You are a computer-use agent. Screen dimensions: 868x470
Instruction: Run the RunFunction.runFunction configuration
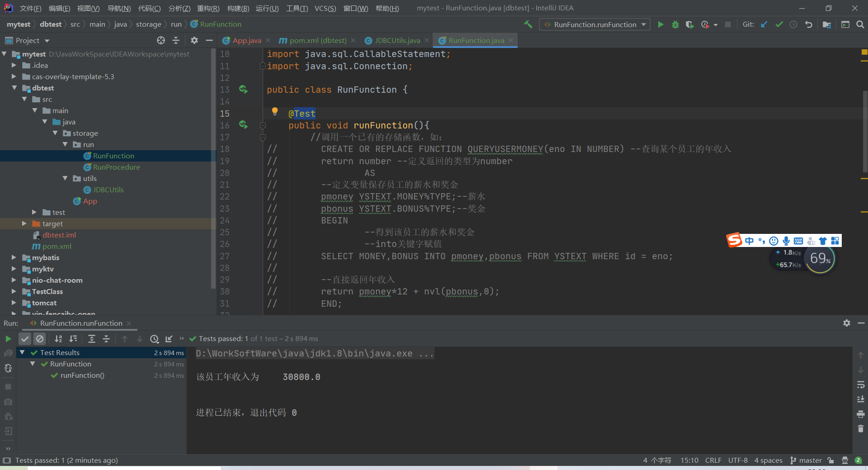click(x=660, y=24)
